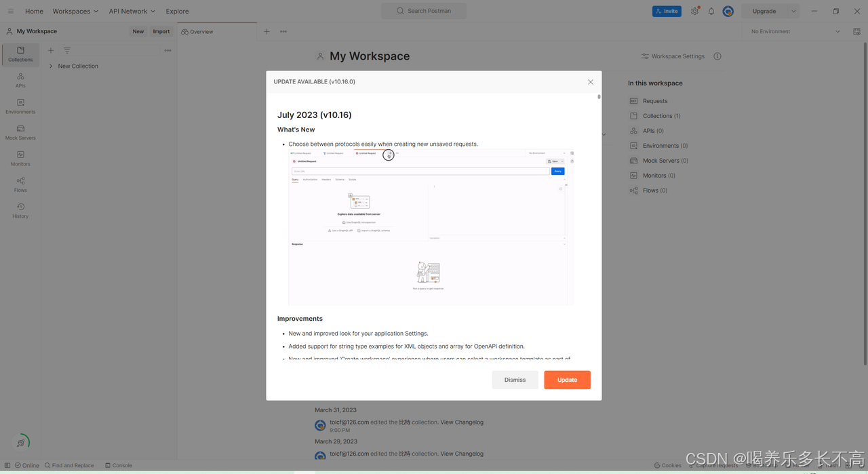Click the Online status indicator

tap(26, 466)
